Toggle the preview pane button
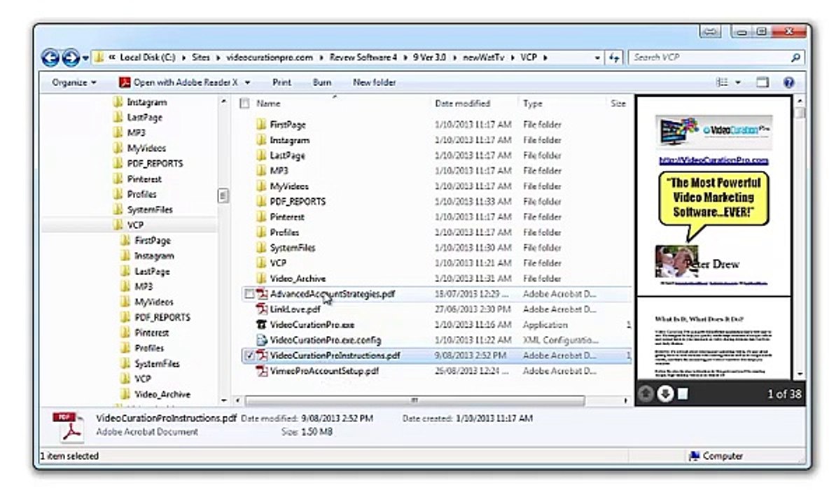The image size is (829, 504). (x=762, y=83)
